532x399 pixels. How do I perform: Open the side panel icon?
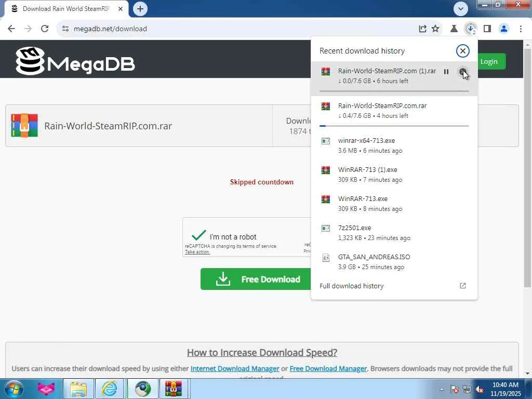487,29
